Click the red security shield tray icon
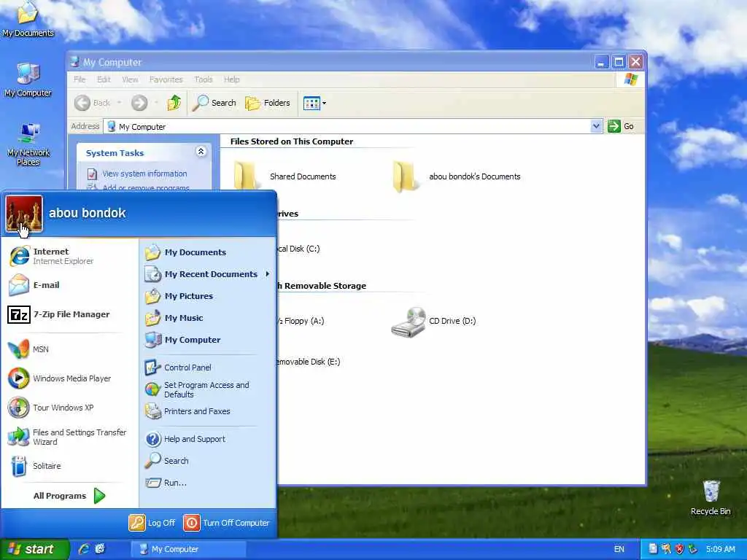747x560 pixels. pos(679,549)
